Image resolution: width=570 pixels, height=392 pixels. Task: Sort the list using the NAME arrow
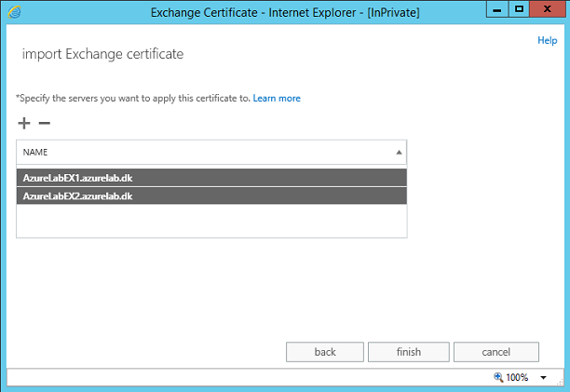(399, 152)
